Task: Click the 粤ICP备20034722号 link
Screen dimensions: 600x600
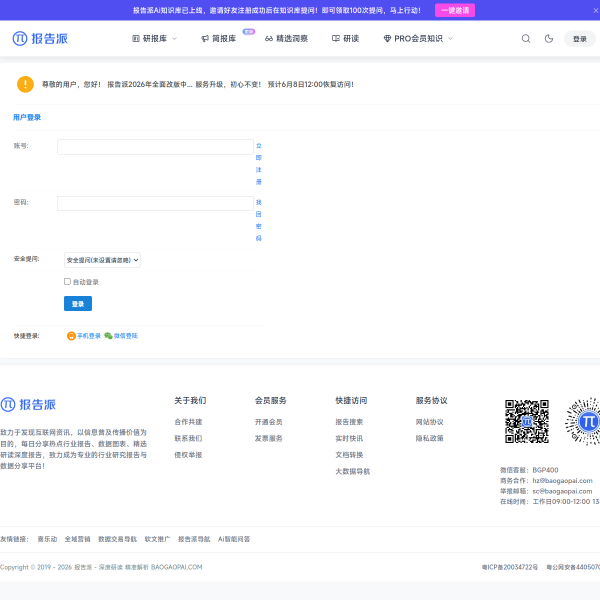Action: tap(510, 567)
